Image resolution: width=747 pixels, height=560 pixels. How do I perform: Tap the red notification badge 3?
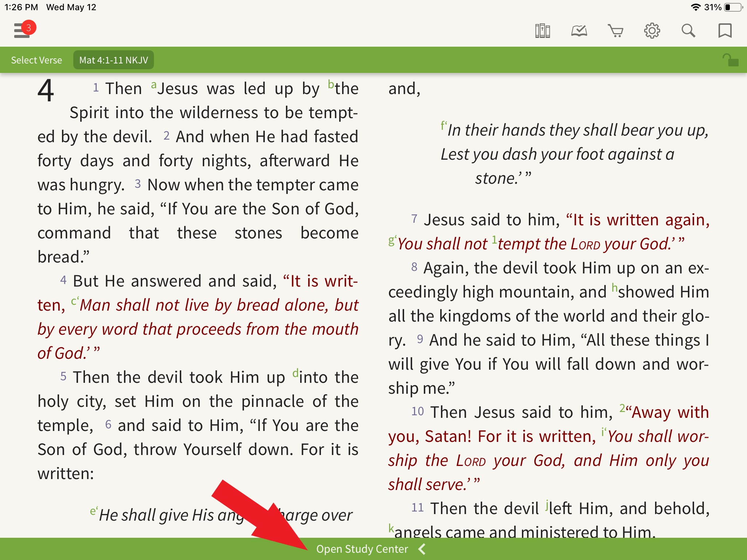pyautogui.click(x=28, y=28)
